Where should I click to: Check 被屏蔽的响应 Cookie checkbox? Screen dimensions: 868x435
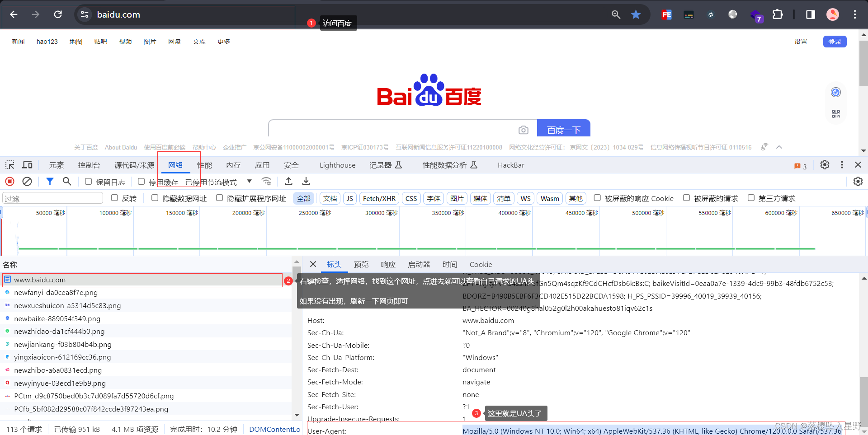pyautogui.click(x=597, y=198)
